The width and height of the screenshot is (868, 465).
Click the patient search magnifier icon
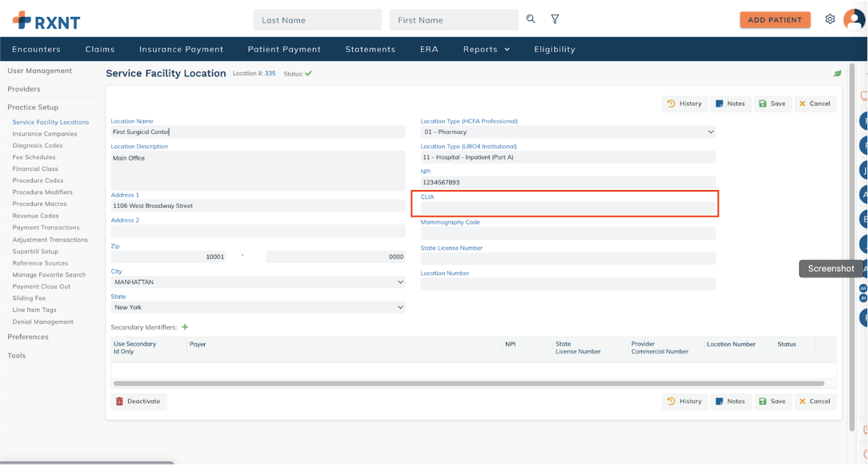531,20
